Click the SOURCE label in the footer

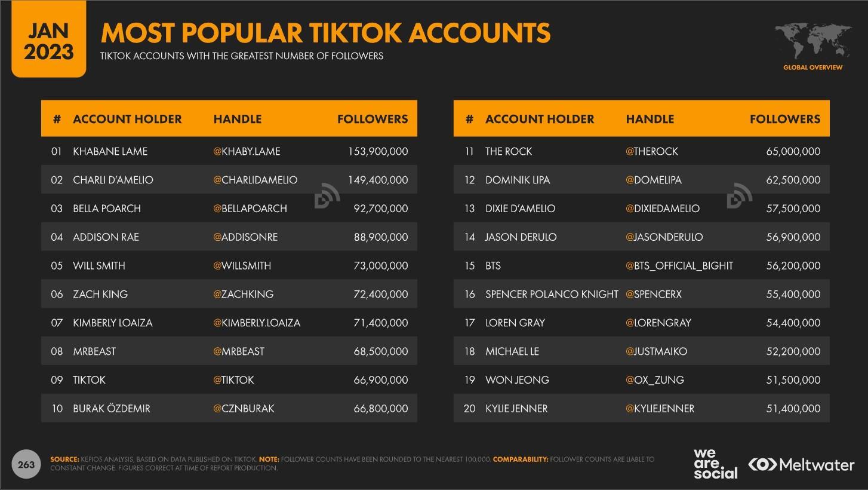pyautogui.click(x=64, y=460)
